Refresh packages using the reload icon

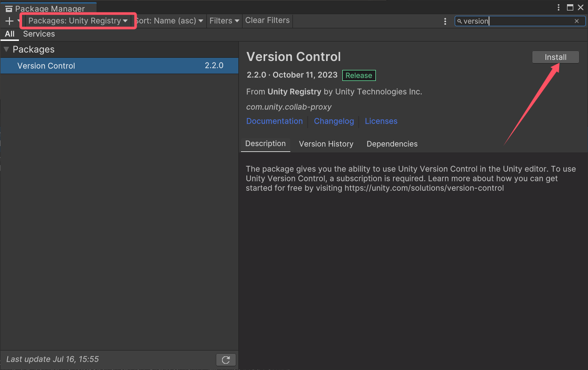(x=226, y=359)
